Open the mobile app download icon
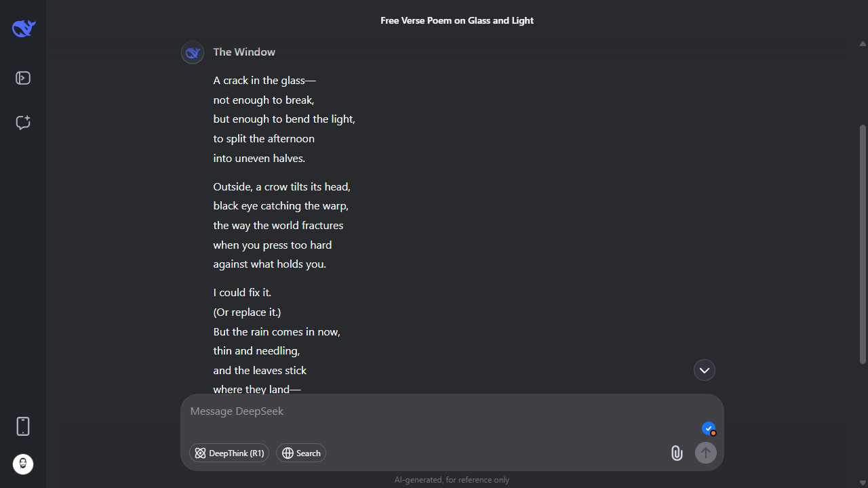 point(23,426)
